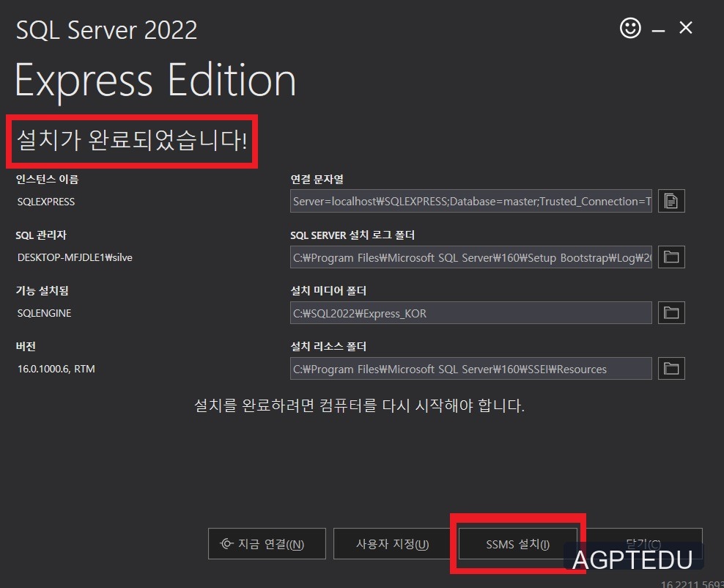Click the 버전 label
The image size is (724, 588).
26,347
